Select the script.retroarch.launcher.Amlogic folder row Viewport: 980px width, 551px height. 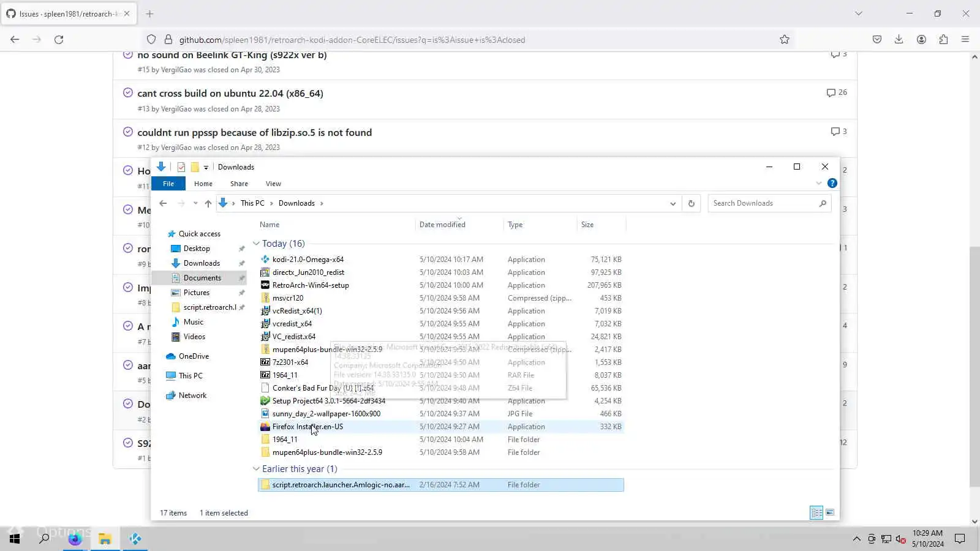[x=441, y=485]
